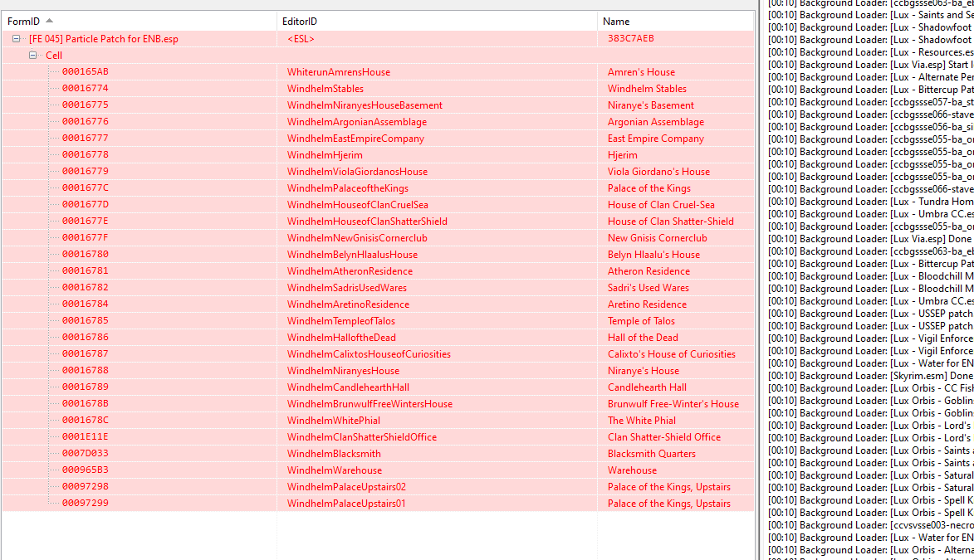Select the Cell tree node label
The width and height of the screenshot is (974, 560).
point(54,56)
